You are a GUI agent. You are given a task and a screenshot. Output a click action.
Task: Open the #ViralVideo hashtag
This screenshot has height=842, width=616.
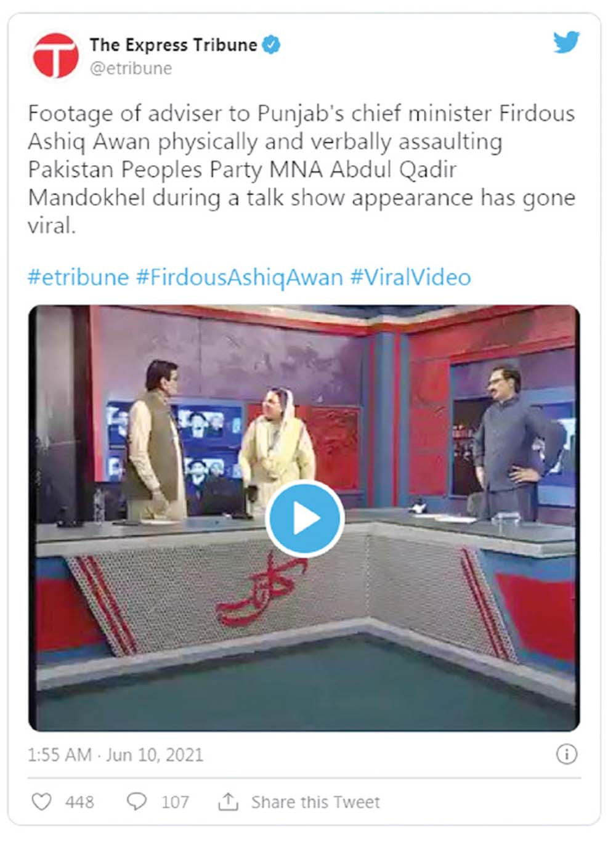410,277
